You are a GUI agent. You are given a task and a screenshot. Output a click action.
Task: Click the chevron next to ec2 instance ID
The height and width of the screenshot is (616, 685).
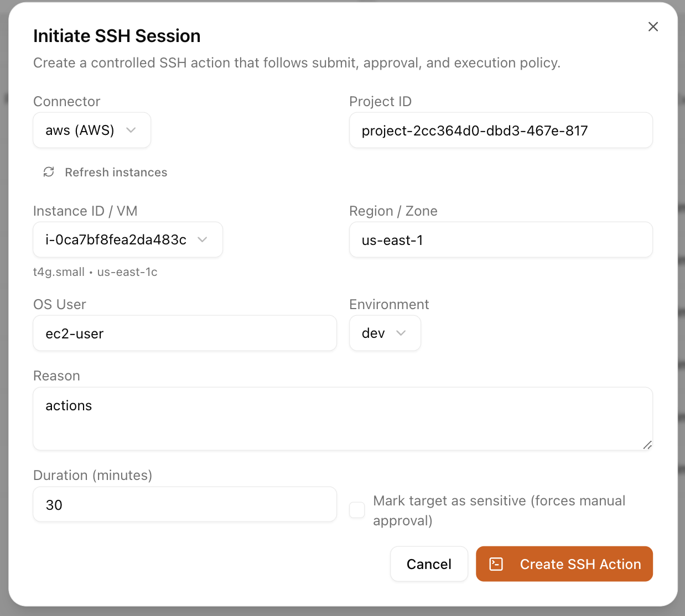(x=203, y=239)
